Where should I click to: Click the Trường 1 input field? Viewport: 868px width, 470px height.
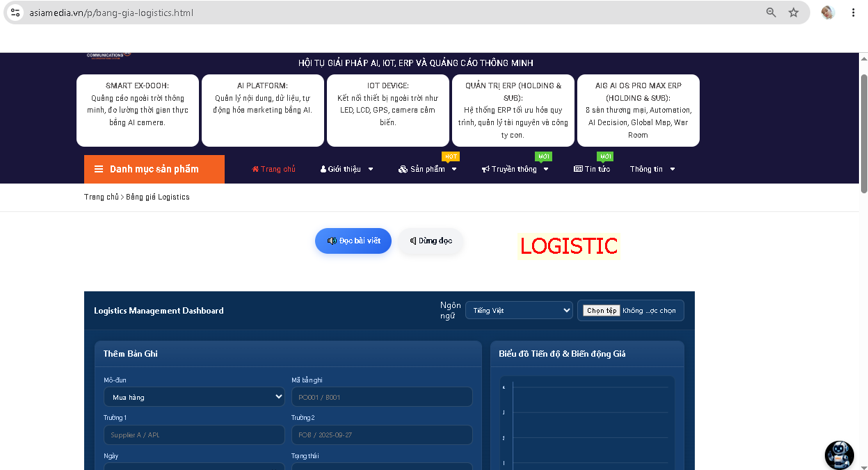pos(194,435)
